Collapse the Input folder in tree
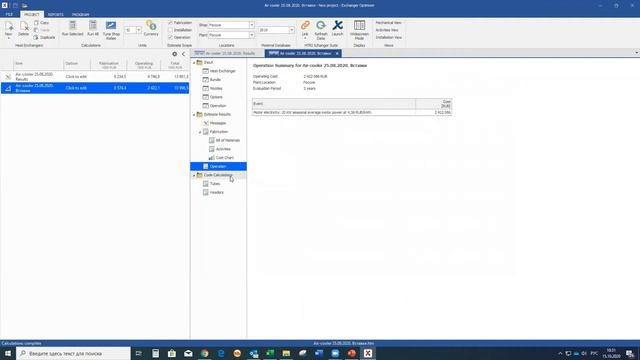The width and height of the screenshot is (640, 360). pyautogui.click(x=194, y=62)
